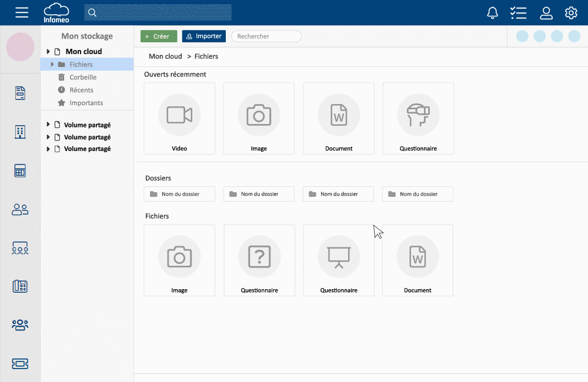Viewport: 588px width, 382px height.
Task: Click the search magnifier icon
Action: pyautogui.click(x=92, y=13)
